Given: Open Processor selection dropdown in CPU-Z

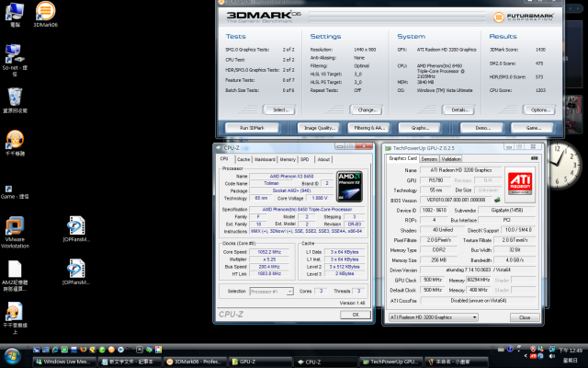Looking at the screenshot, I should [271, 292].
